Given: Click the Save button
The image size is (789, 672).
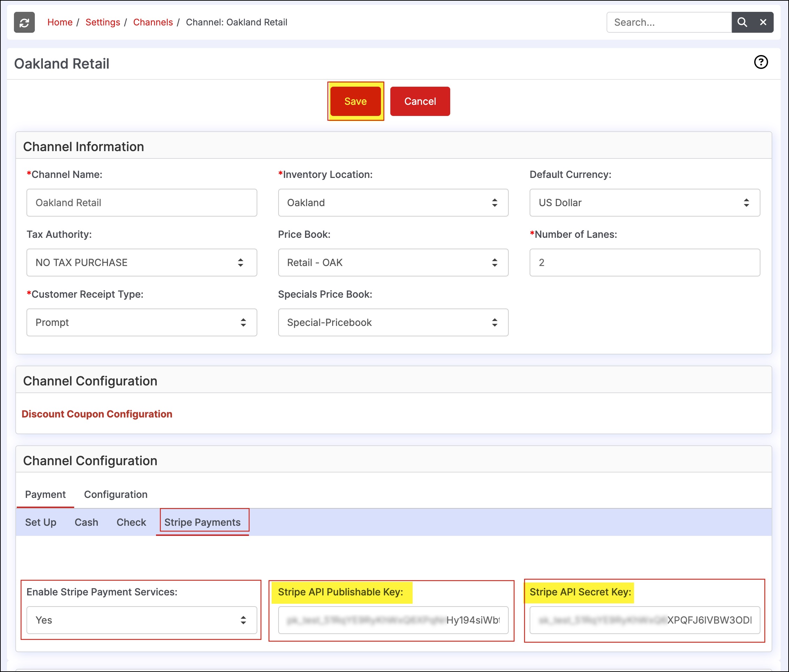Looking at the screenshot, I should [355, 101].
